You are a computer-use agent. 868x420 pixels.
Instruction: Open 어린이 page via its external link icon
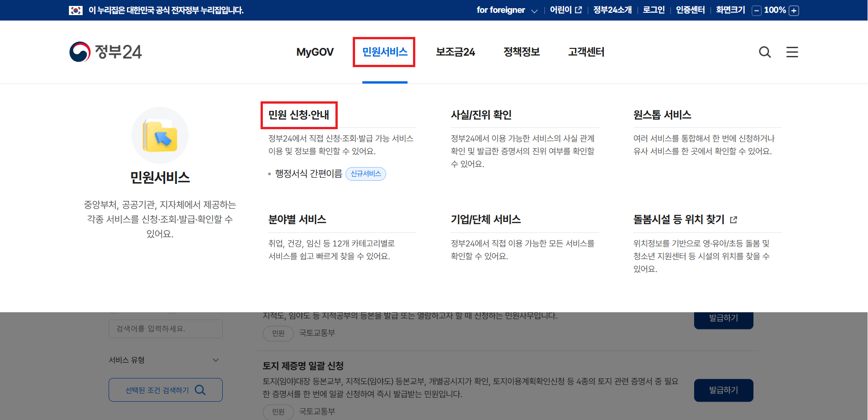pos(579,10)
